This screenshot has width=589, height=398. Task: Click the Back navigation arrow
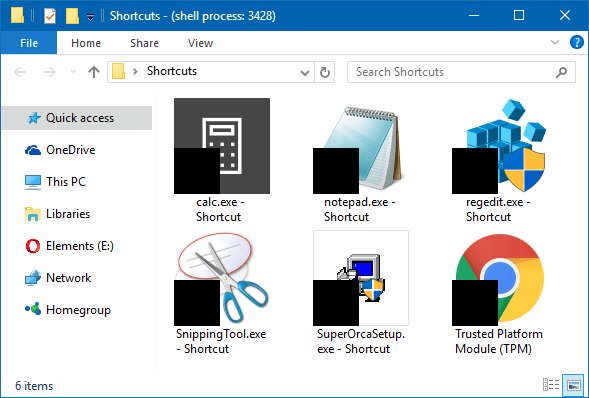(20, 72)
